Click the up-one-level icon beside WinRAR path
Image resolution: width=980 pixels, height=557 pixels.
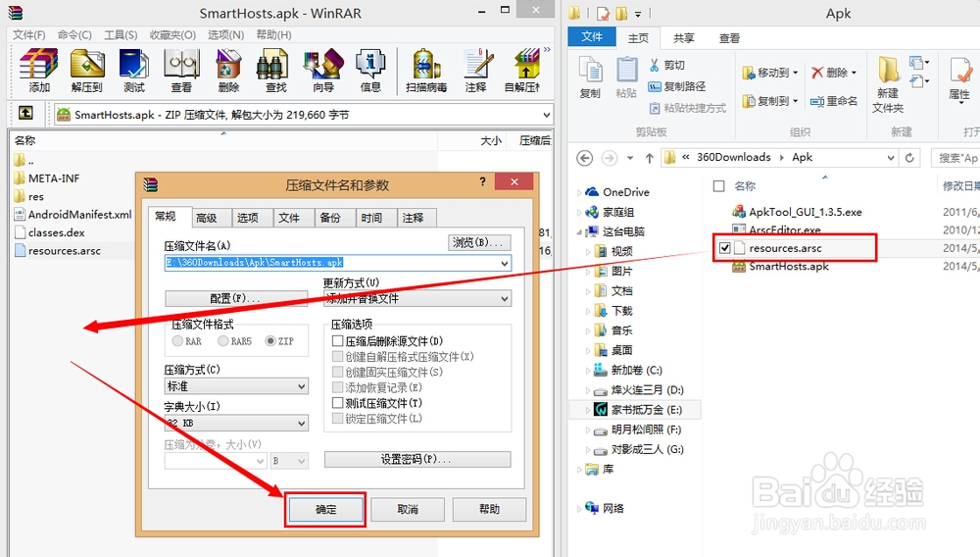25,113
